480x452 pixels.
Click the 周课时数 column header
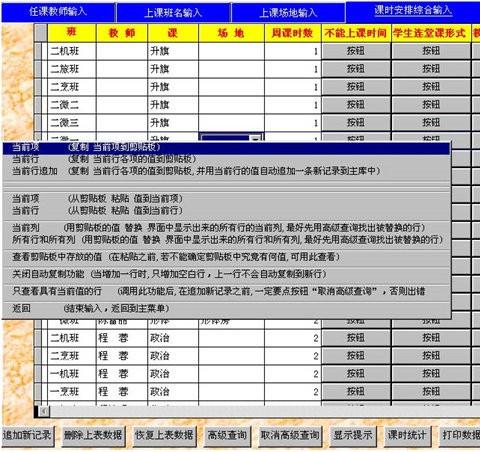tap(293, 33)
